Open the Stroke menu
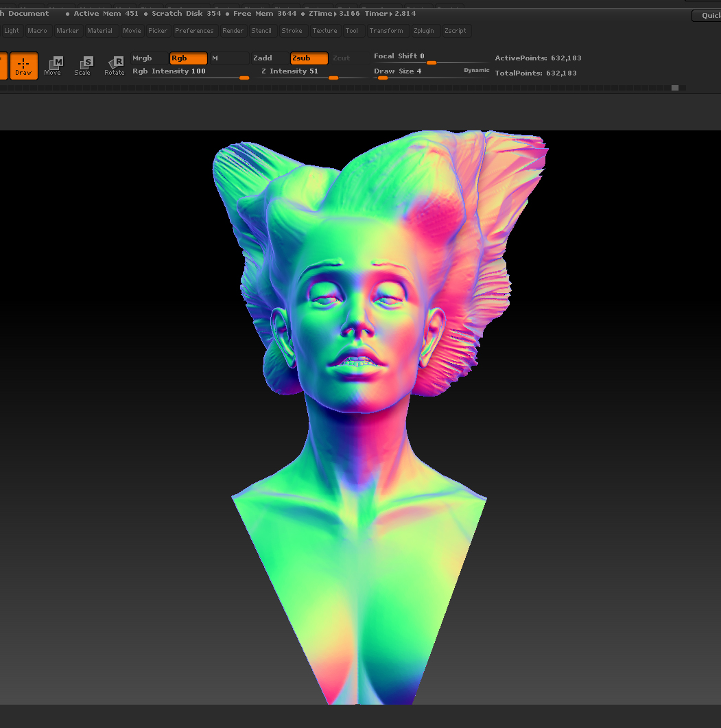 (292, 30)
